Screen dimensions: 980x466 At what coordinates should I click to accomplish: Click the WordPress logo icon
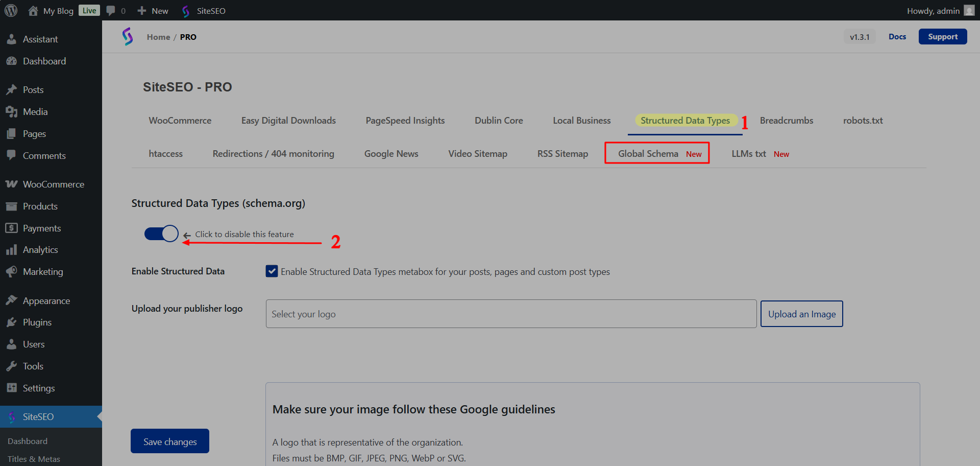(x=11, y=11)
